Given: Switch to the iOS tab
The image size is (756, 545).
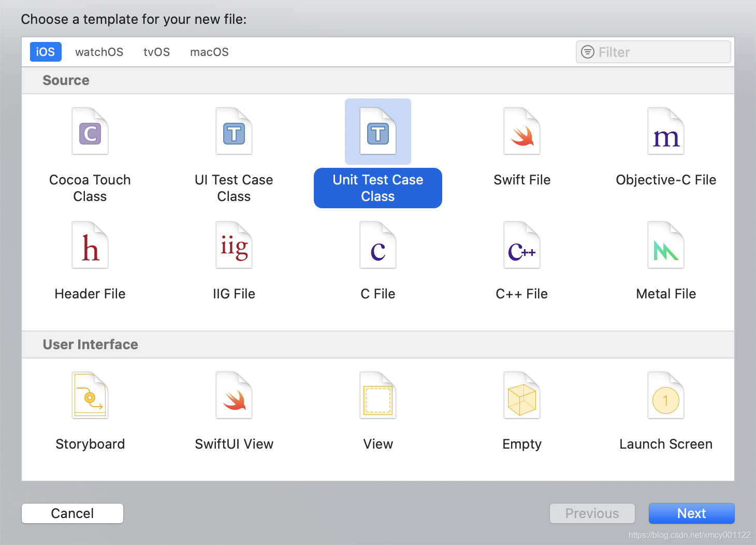Looking at the screenshot, I should point(46,52).
